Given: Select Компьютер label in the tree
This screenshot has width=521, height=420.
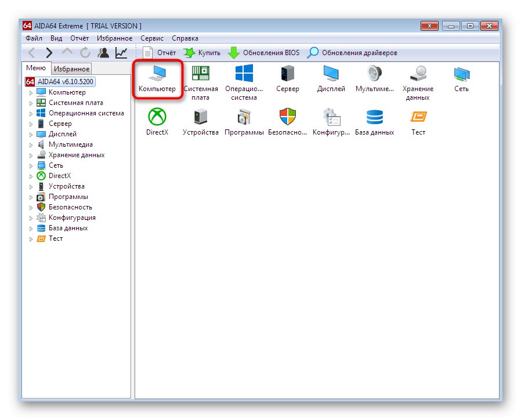Looking at the screenshot, I should (67, 92).
